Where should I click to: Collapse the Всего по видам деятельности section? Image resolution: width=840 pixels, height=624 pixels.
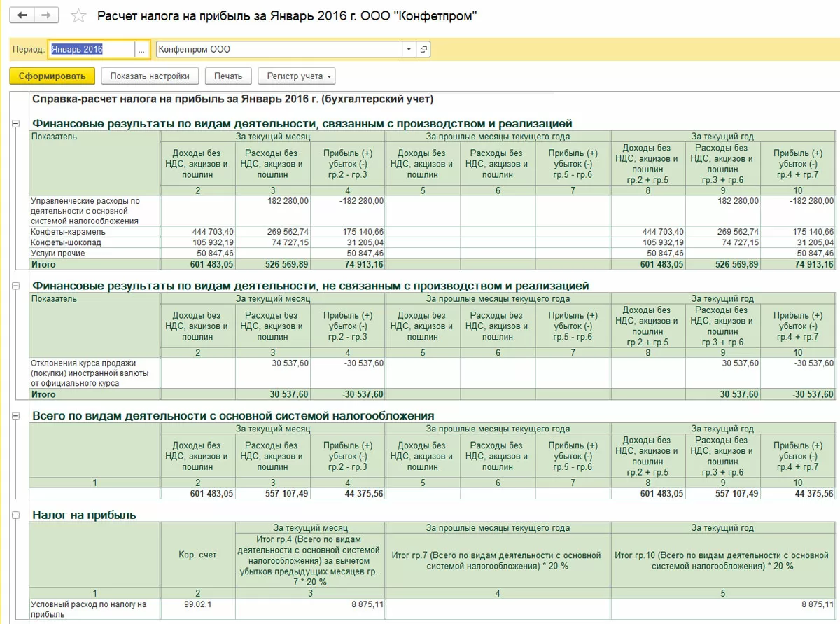coord(15,416)
